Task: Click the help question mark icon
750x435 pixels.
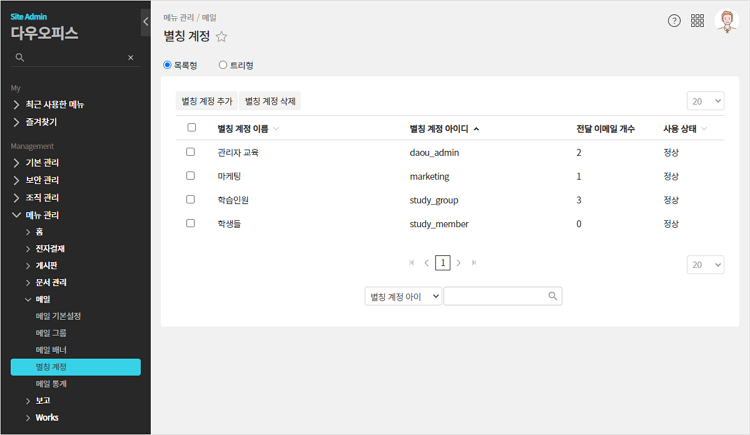Action: click(674, 21)
